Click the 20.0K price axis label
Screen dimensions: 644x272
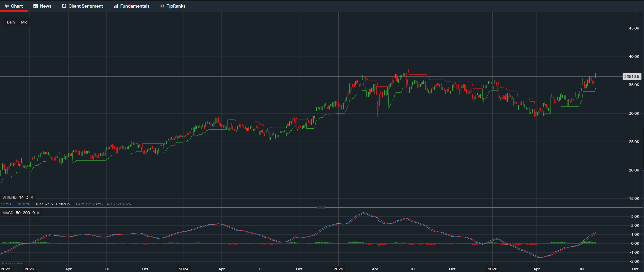click(634, 170)
